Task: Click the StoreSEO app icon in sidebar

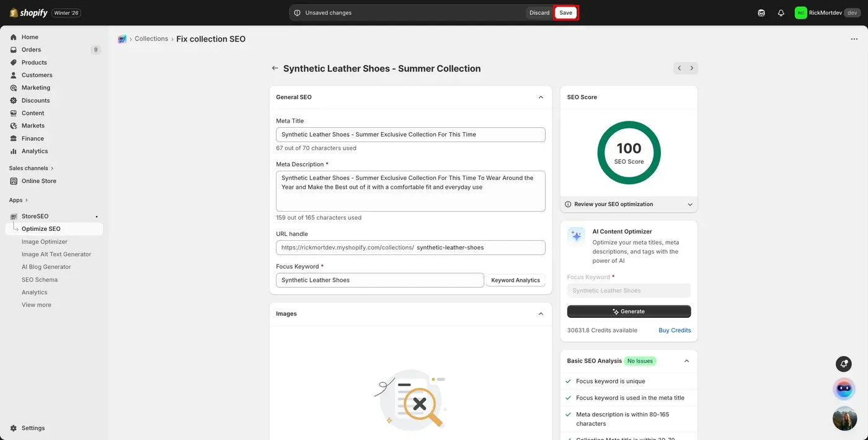Action: (x=14, y=216)
